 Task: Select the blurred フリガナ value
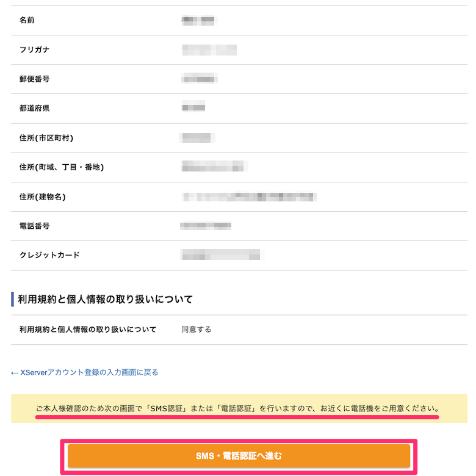pyautogui.click(x=209, y=49)
